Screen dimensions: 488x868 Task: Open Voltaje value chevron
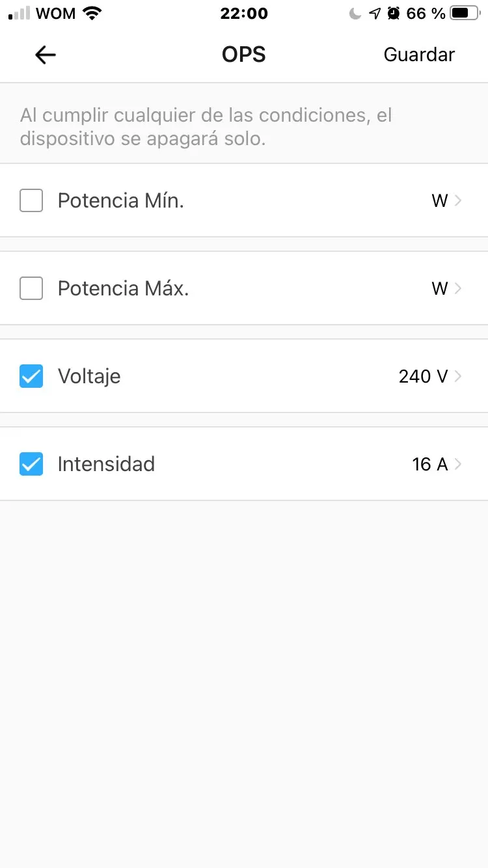tap(458, 376)
